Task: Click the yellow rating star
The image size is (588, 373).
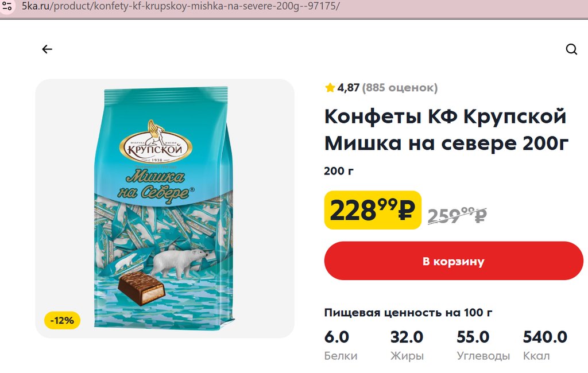Action: coord(330,88)
